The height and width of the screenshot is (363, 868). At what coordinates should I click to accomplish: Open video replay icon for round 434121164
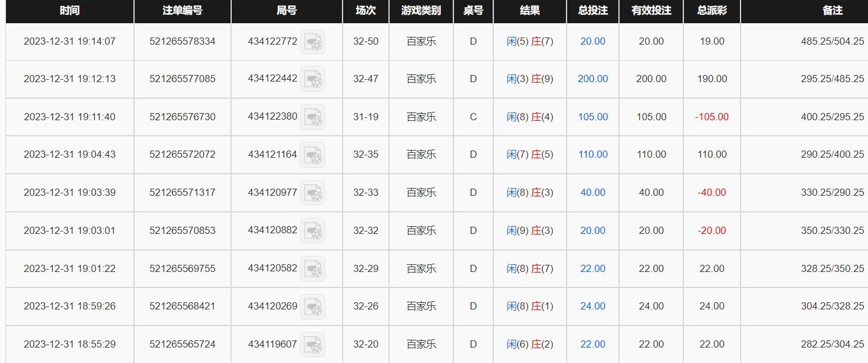coord(313,155)
